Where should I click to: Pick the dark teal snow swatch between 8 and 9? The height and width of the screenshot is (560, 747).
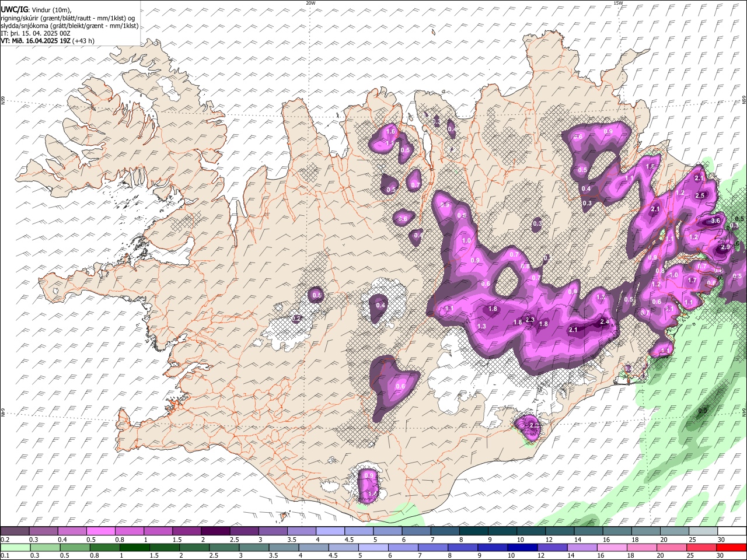(473, 531)
